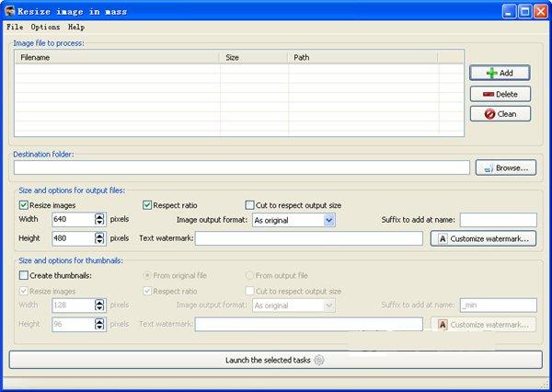Open the Options menu

click(45, 28)
